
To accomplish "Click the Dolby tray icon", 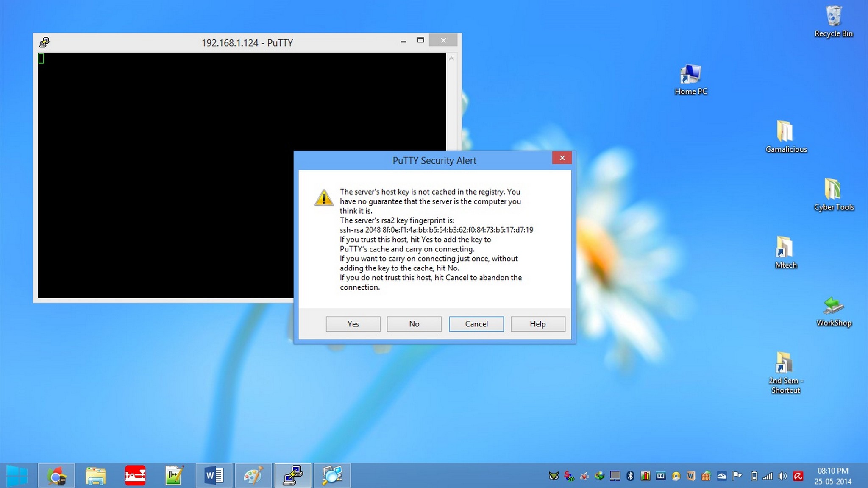I will click(x=661, y=476).
